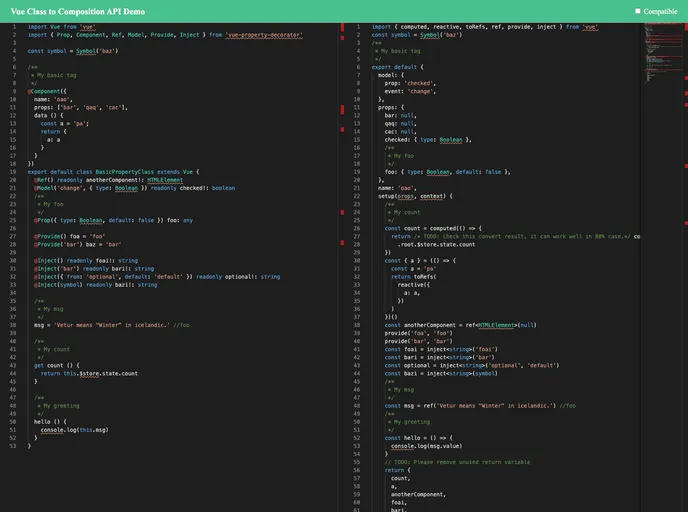The height and width of the screenshot is (512, 688).
Task: Click the BasicPropertyClass class name
Action: click(124, 171)
